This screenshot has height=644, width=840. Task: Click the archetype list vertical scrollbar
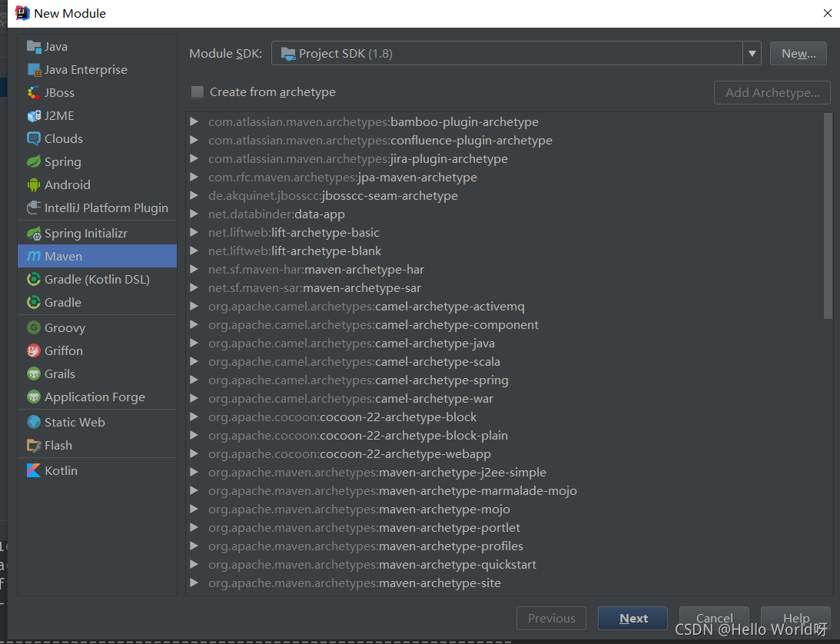tap(828, 215)
